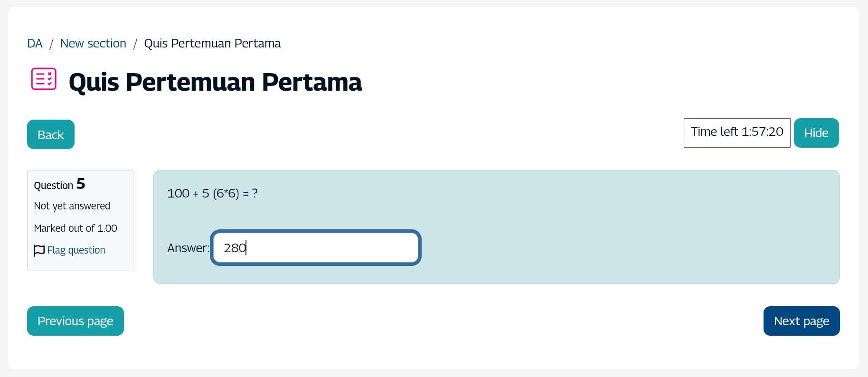
Task: Go to New section breadcrumb
Action: tap(93, 43)
